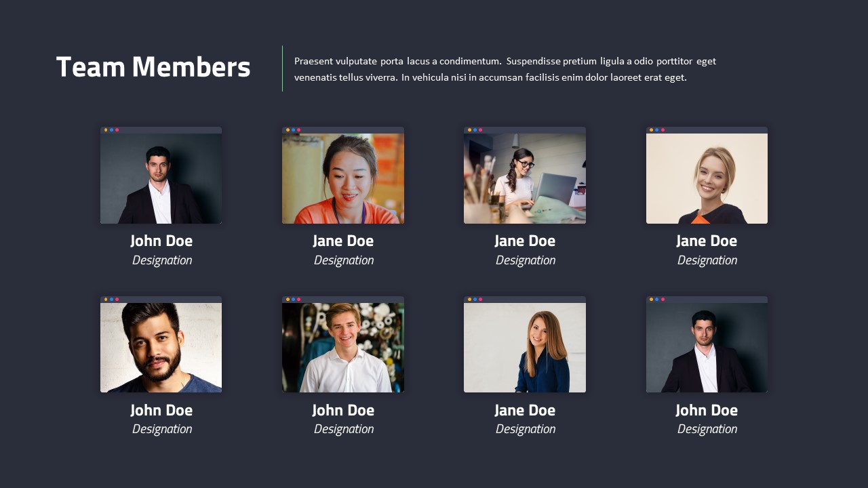Open the top-left man in dark blazer photo
This screenshot has height=488, width=868.
tap(161, 178)
